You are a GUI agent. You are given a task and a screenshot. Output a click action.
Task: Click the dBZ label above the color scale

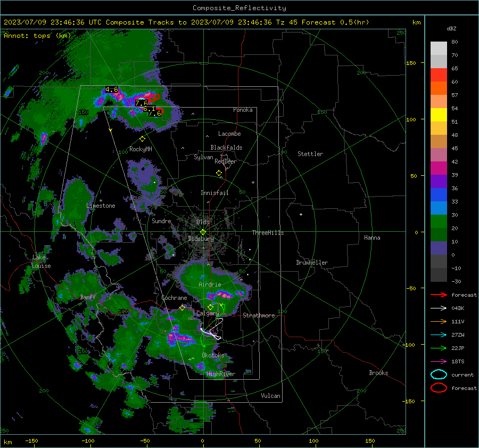click(451, 28)
